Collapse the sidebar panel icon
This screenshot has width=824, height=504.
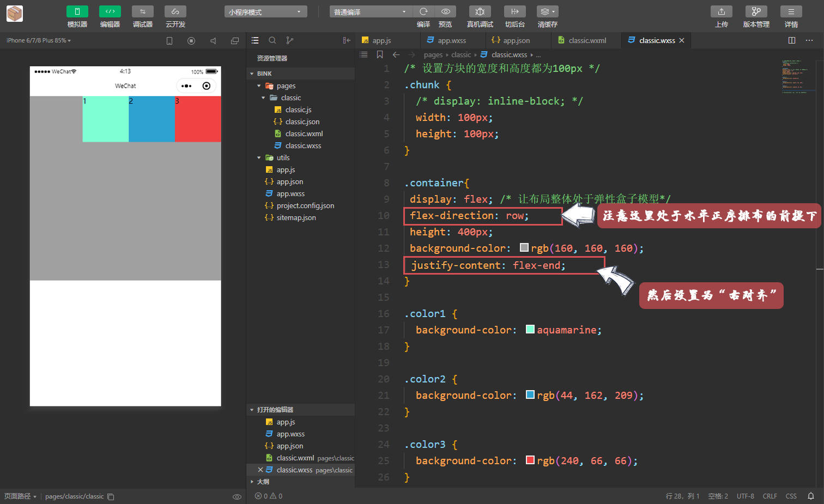pyautogui.click(x=347, y=40)
